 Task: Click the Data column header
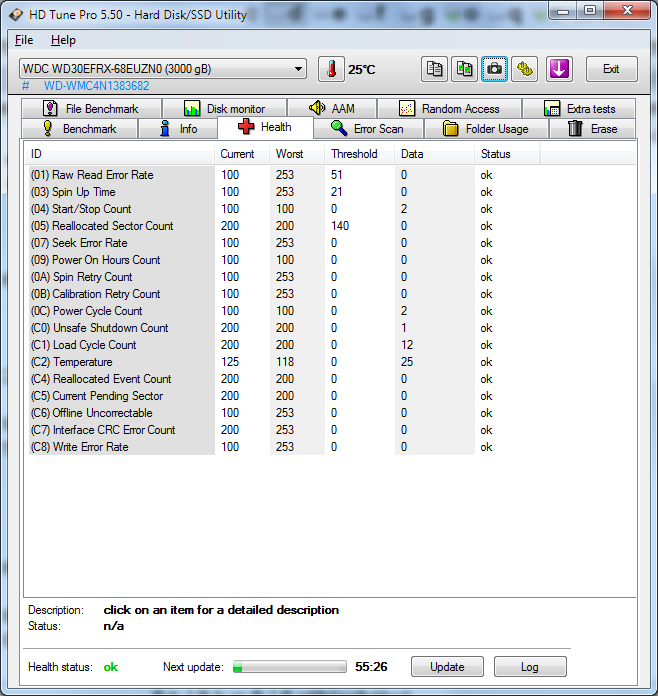[434, 154]
